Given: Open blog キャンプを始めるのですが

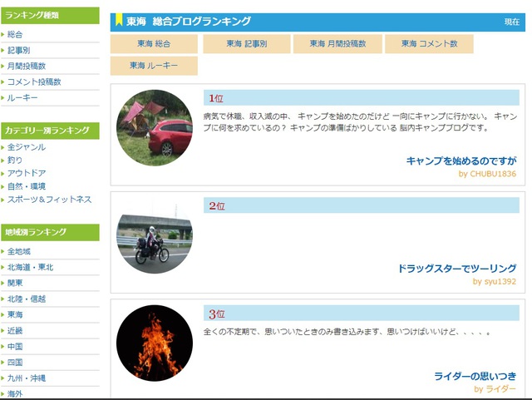Looking at the screenshot, I should pos(461,161).
